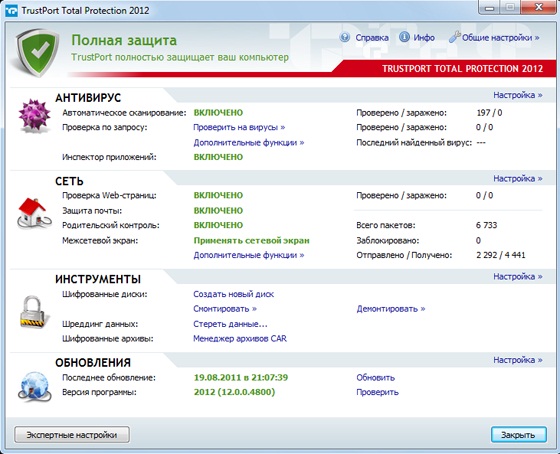
Task: Open Справка help link
Action: [x=372, y=38]
